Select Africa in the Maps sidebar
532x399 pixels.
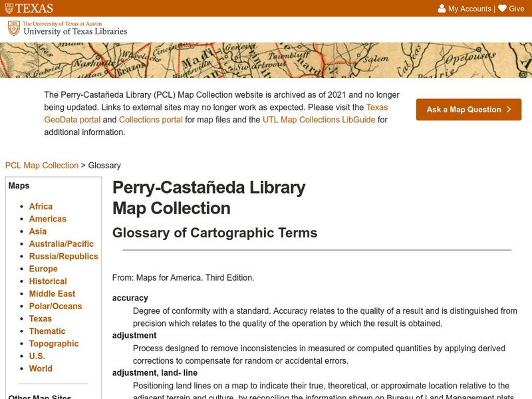point(41,206)
